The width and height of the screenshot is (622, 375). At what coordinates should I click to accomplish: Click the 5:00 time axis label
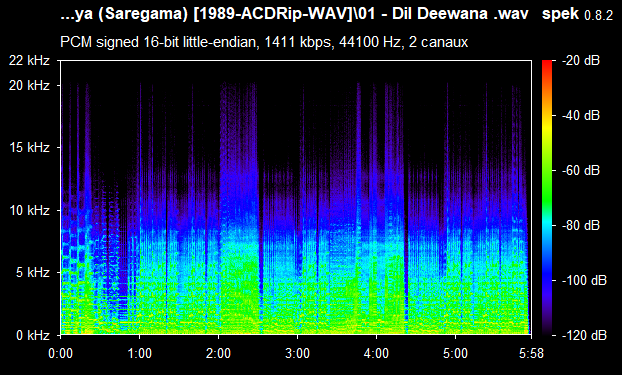point(455,353)
